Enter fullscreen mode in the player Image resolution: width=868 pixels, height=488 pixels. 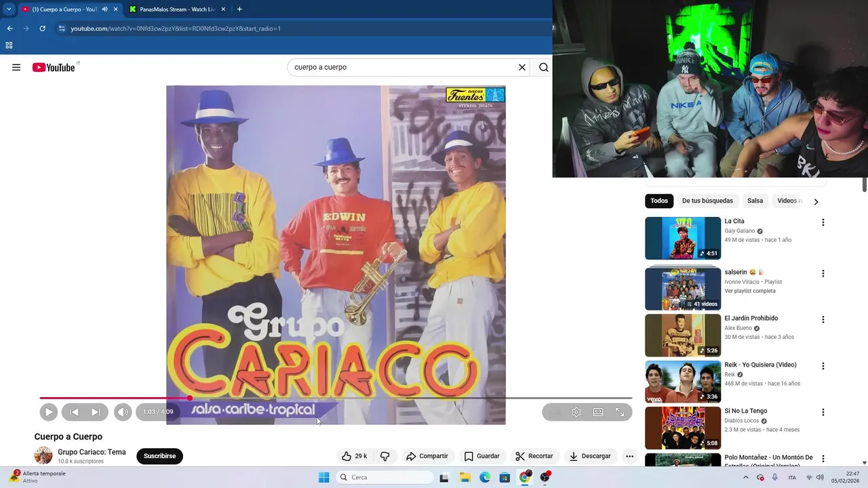[620, 411]
